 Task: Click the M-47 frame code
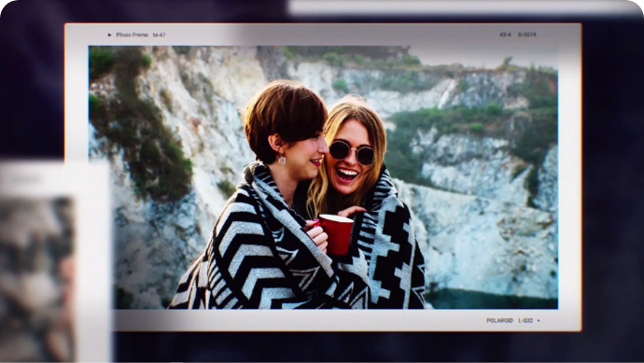click(159, 35)
